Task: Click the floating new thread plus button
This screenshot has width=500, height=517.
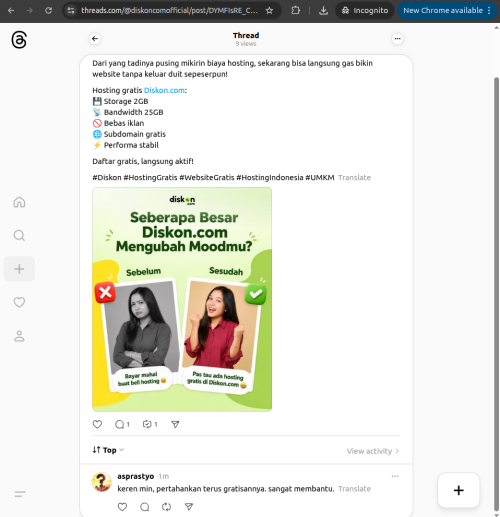Action: tap(459, 490)
